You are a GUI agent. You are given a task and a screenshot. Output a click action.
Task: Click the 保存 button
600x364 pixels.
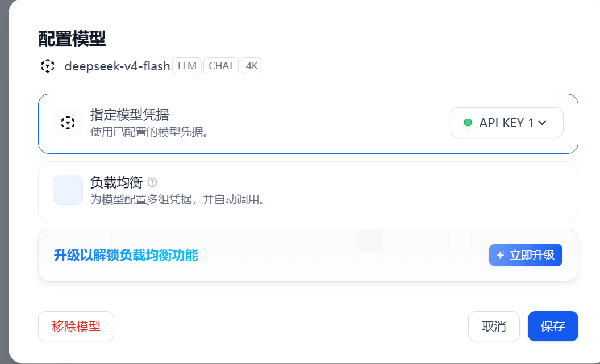click(553, 326)
